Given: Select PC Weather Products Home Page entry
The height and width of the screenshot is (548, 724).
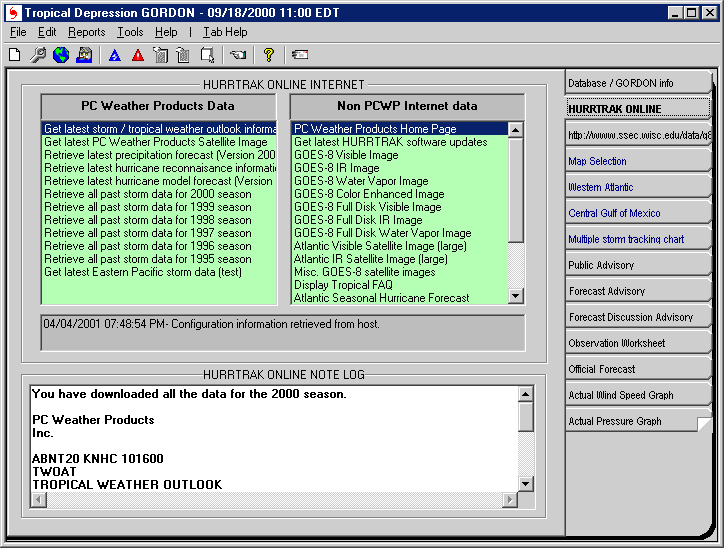Looking at the screenshot, I should click(400, 129).
